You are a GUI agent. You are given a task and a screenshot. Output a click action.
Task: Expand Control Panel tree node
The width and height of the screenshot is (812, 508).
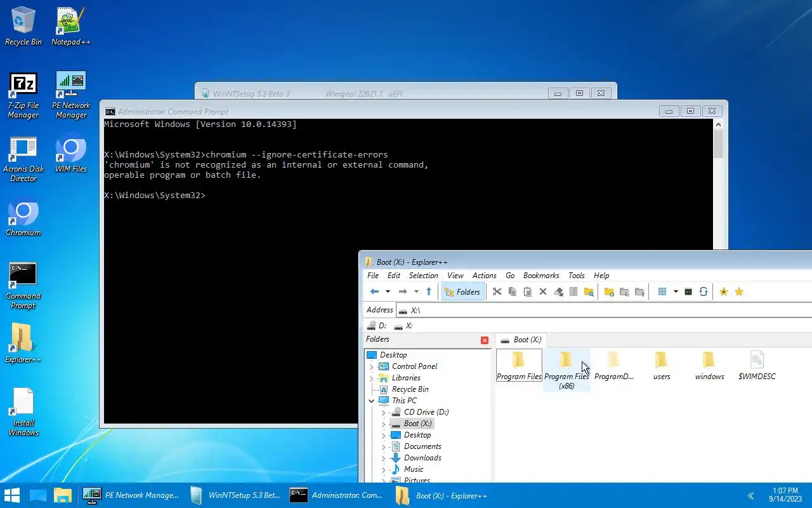tap(372, 366)
